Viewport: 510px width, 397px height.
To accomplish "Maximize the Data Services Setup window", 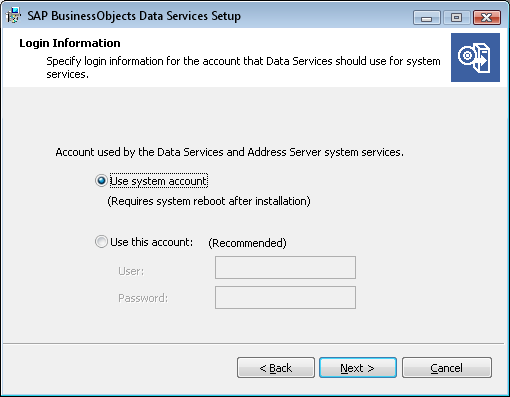I will pos(456,18).
